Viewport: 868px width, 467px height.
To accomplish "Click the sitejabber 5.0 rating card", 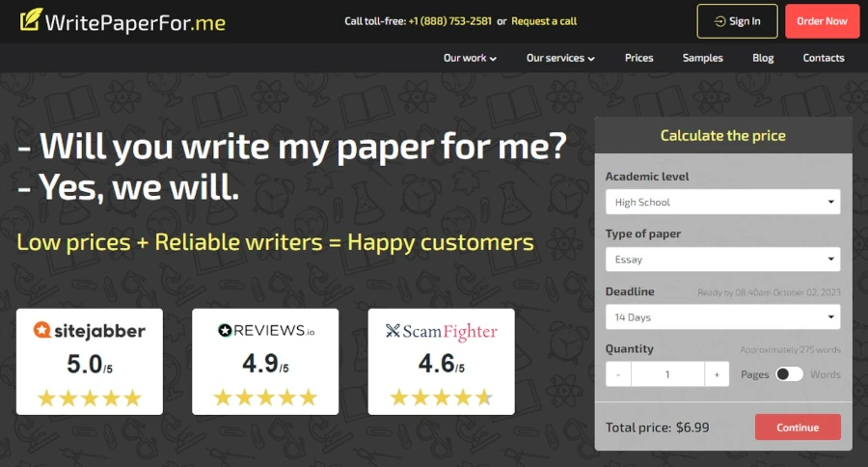I will click(x=90, y=362).
